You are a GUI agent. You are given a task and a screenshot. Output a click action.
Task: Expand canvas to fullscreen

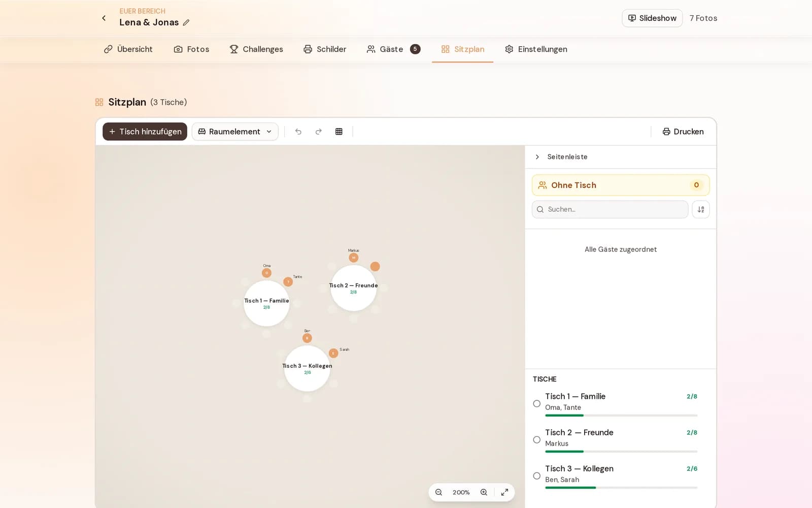coord(504,492)
